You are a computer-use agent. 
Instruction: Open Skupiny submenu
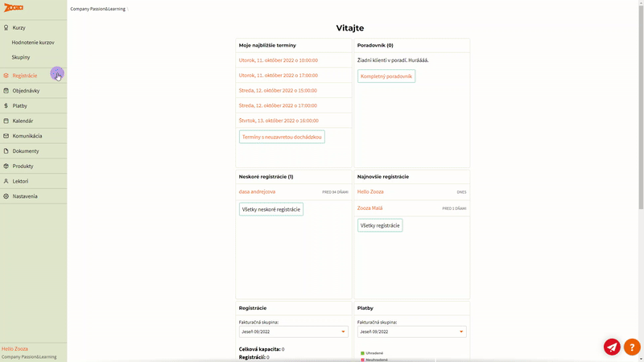21,57
